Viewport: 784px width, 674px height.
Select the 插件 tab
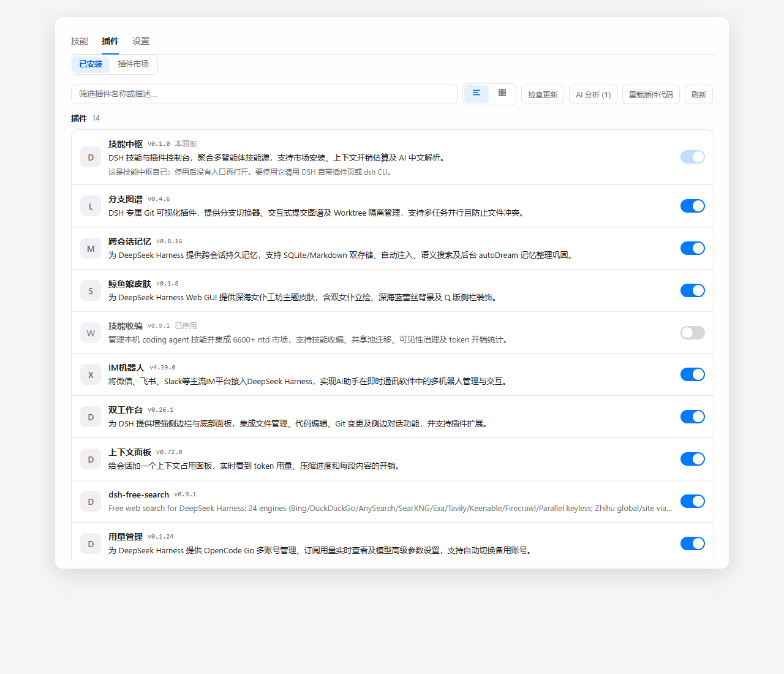click(110, 41)
